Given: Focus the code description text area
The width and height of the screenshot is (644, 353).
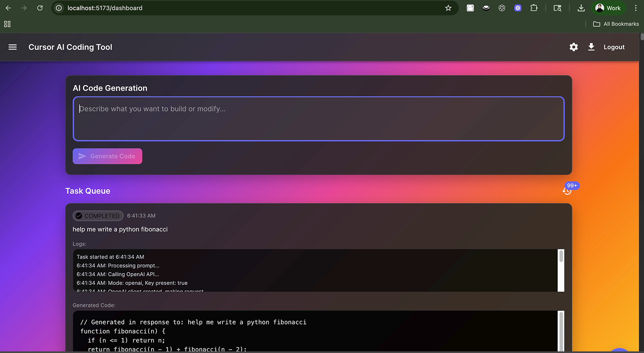Looking at the screenshot, I should [319, 119].
